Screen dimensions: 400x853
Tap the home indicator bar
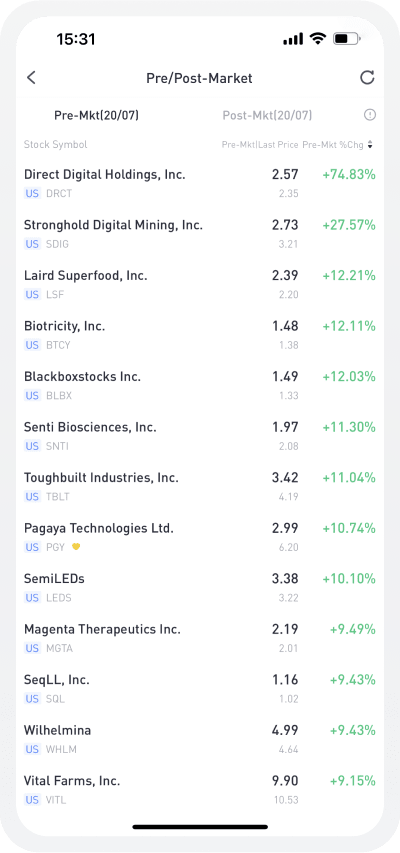(x=200, y=827)
